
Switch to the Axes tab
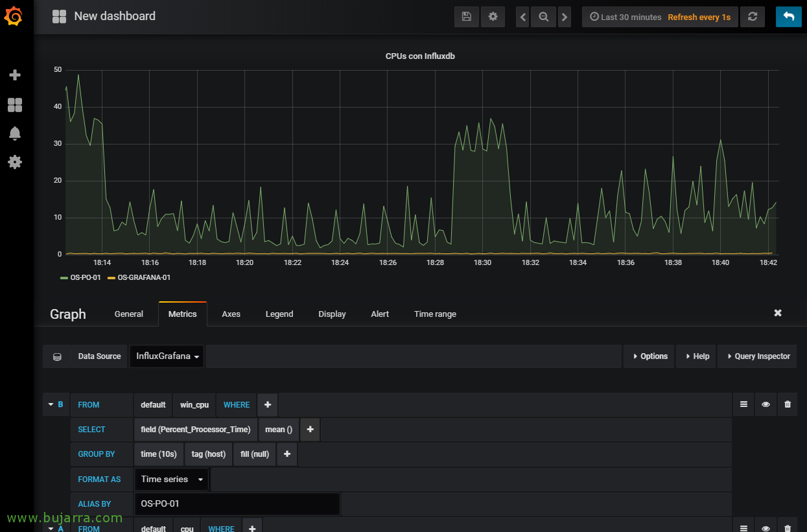pyautogui.click(x=231, y=314)
